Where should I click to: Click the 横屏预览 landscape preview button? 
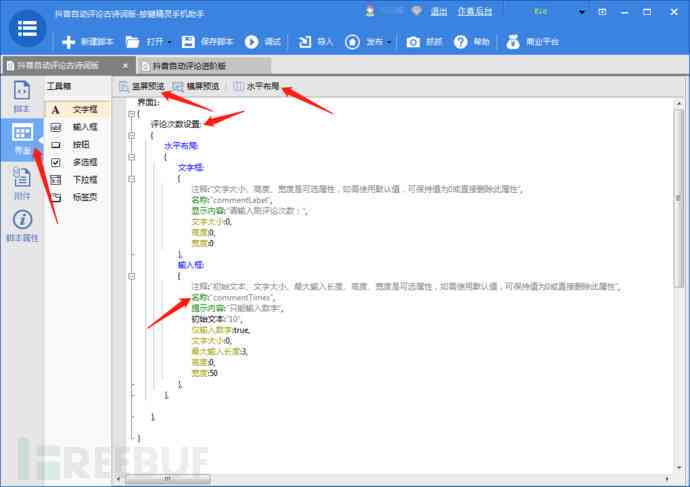196,86
